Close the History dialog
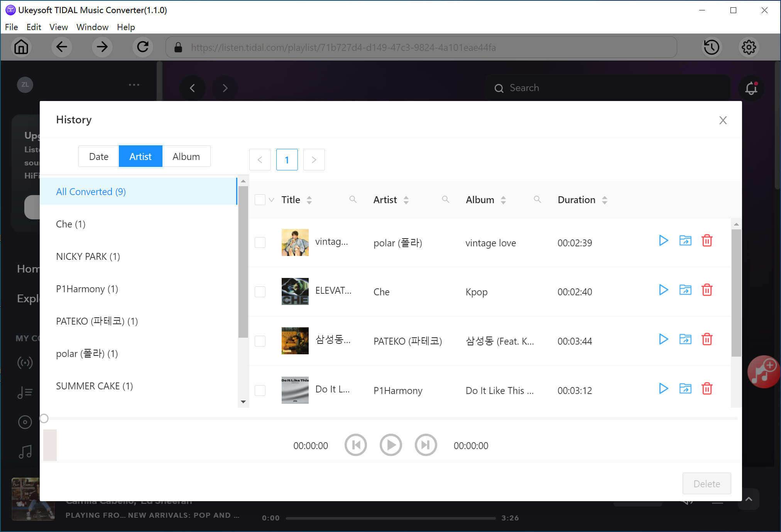Viewport: 781px width, 532px height. pyautogui.click(x=723, y=120)
